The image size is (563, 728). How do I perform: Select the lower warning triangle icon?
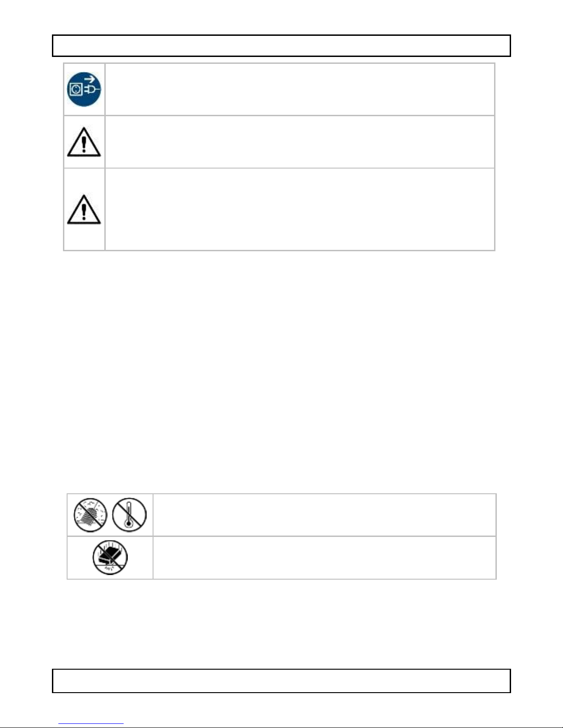coord(84,209)
